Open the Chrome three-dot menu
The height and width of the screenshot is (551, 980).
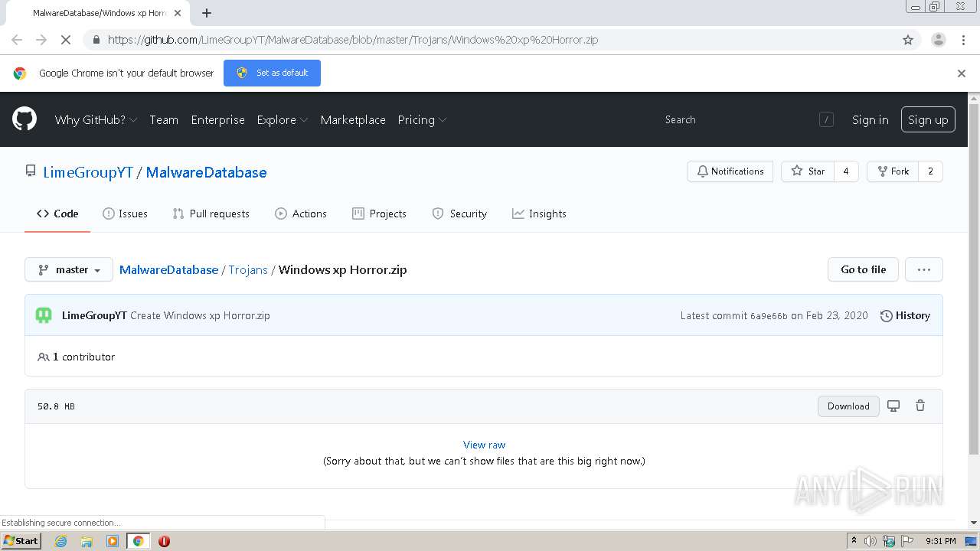963,40
